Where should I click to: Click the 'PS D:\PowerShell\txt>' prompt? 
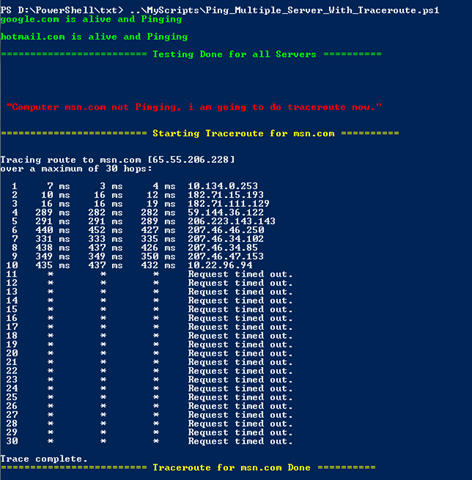click(x=62, y=10)
